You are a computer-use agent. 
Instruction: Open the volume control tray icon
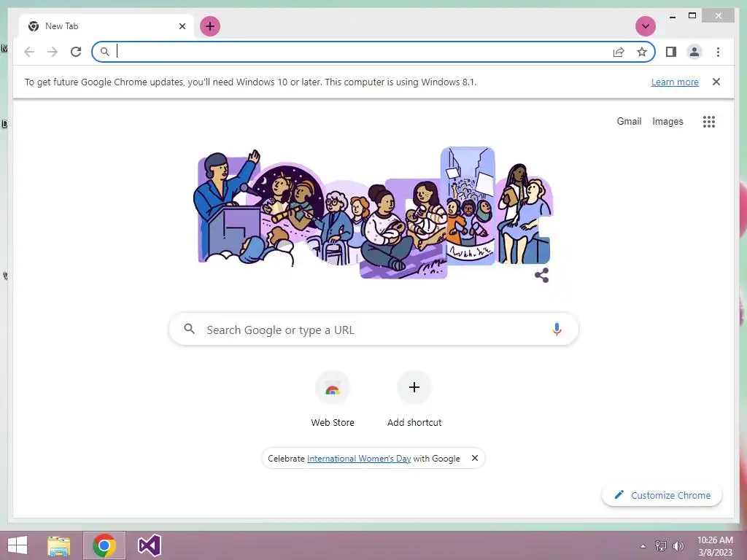pyautogui.click(x=678, y=546)
